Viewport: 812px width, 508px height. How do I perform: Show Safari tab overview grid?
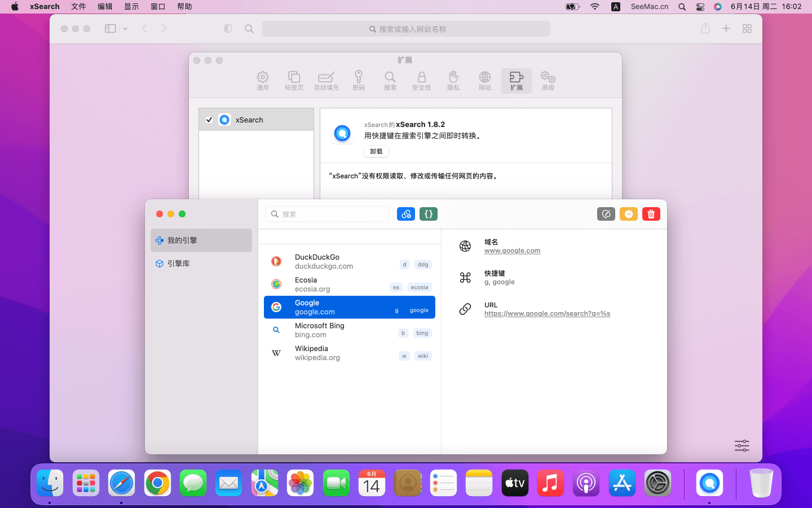747,29
